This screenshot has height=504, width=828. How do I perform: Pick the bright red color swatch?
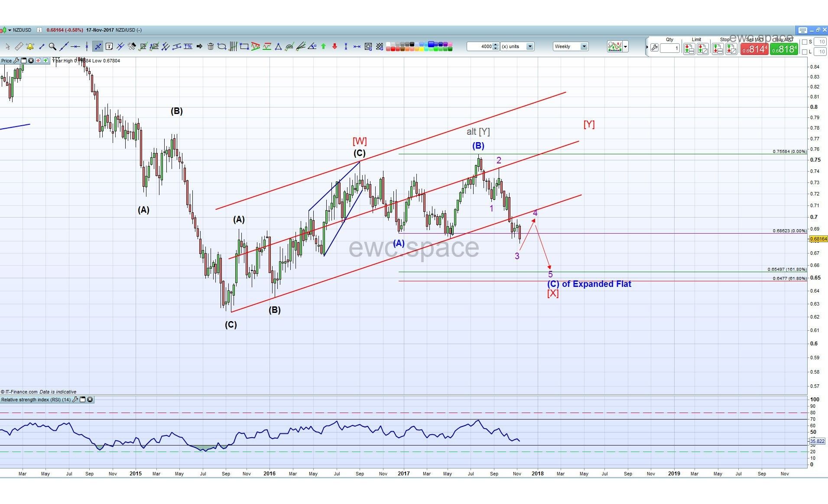393,49
